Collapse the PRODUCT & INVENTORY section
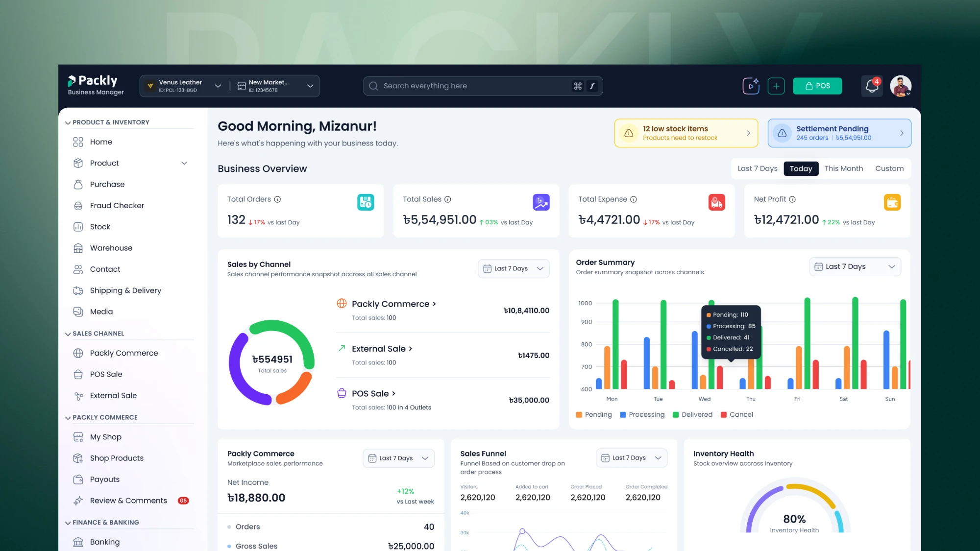Image resolution: width=980 pixels, height=551 pixels. (68, 122)
